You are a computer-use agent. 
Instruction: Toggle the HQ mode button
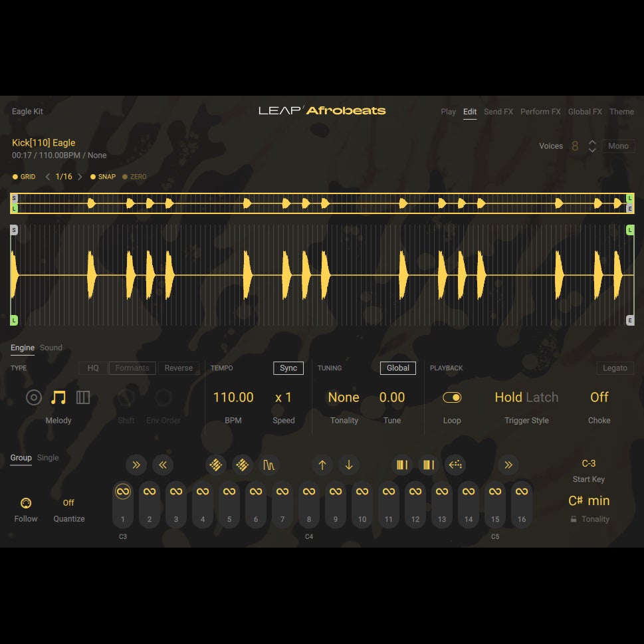[x=93, y=368]
